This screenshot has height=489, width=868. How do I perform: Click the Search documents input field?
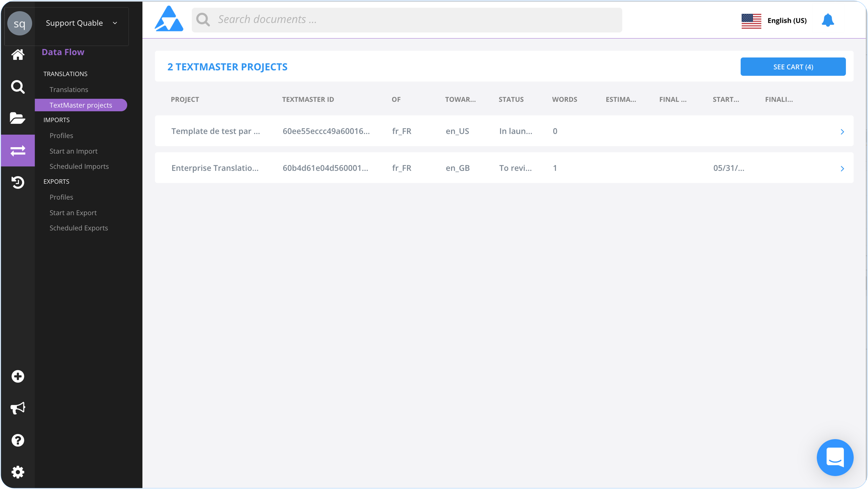click(x=407, y=20)
